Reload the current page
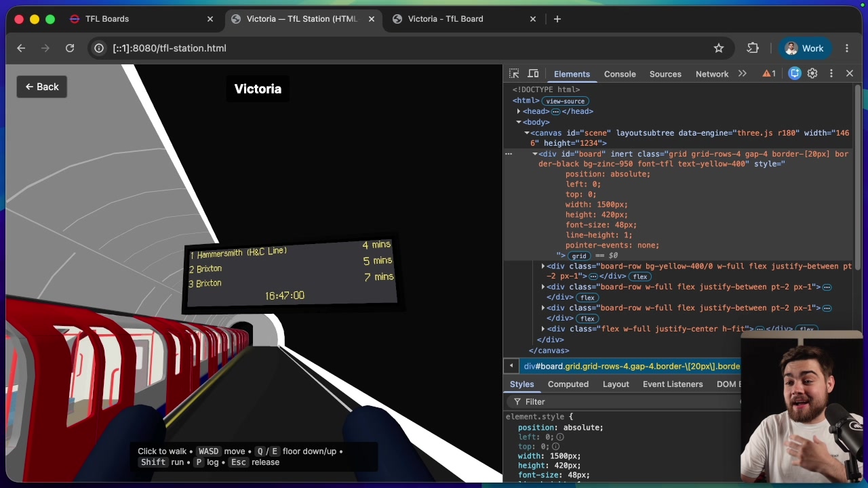 click(x=70, y=48)
